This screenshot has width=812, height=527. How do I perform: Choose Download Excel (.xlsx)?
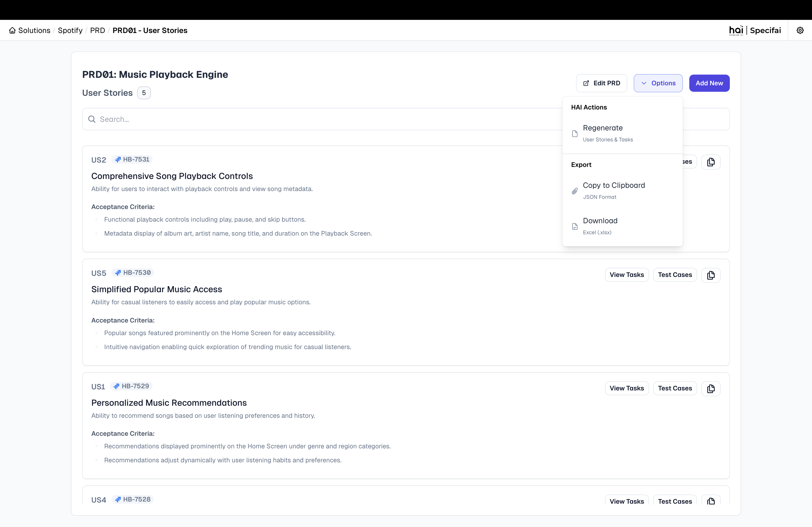coord(622,226)
